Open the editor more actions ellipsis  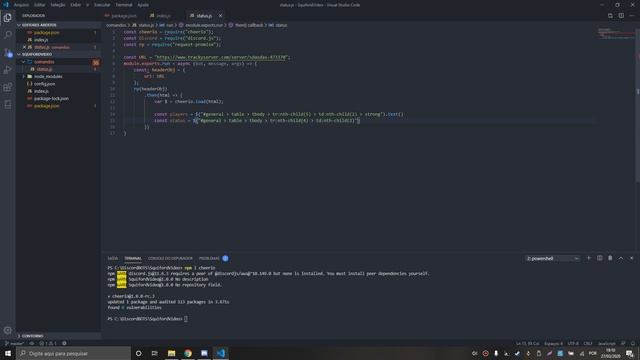631,16
